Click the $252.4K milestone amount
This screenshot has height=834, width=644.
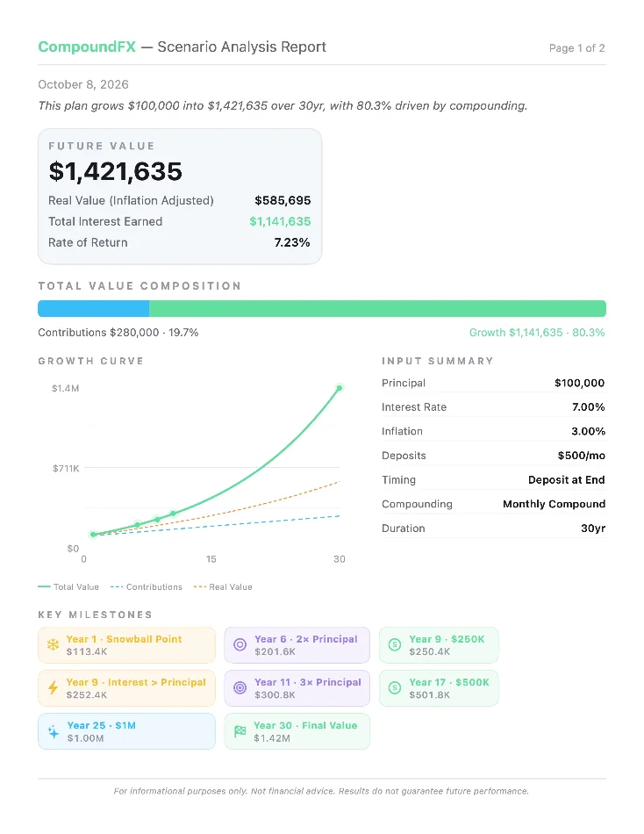(87, 695)
